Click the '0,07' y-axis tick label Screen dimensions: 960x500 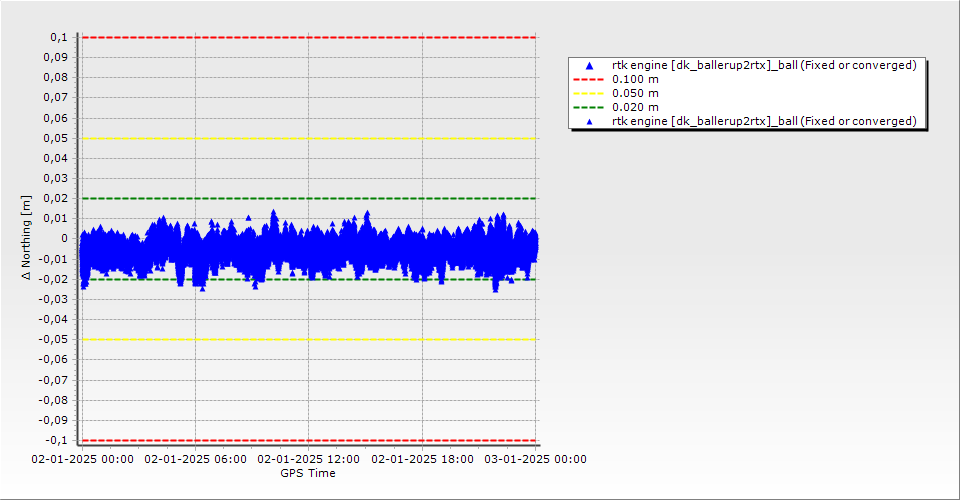click(x=56, y=97)
